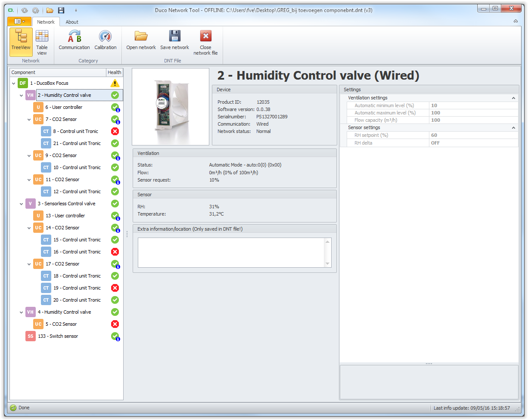The height and width of the screenshot is (420, 528).
Task: Click the U badge of 13 - User controller
Action: (x=38, y=216)
